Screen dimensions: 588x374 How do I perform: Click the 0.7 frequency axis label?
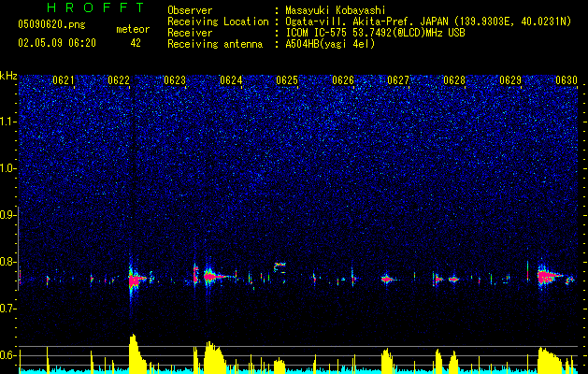tap(8, 309)
